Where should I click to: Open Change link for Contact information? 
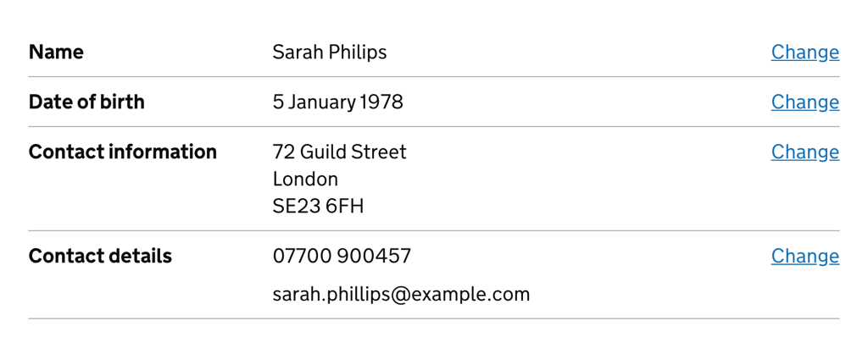click(805, 152)
